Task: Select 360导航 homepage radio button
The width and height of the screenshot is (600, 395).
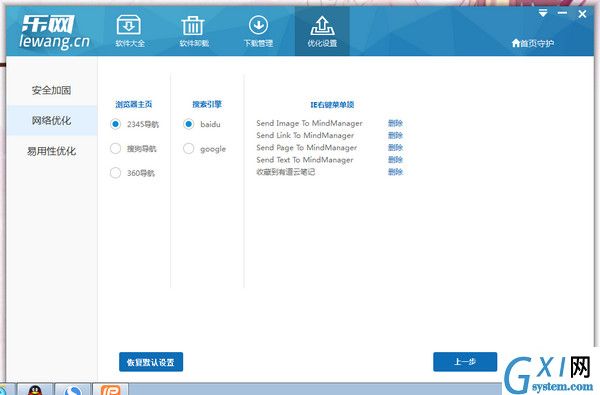Action: pos(115,173)
